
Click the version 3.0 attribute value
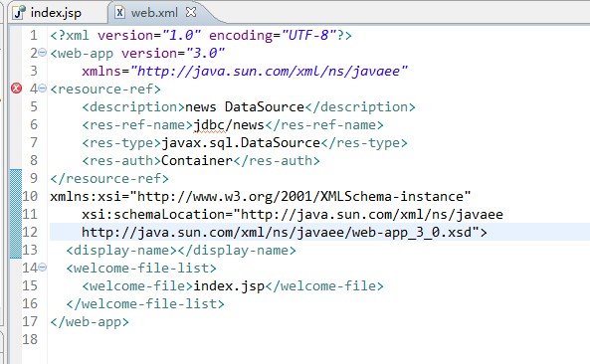[x=205, y=53]
